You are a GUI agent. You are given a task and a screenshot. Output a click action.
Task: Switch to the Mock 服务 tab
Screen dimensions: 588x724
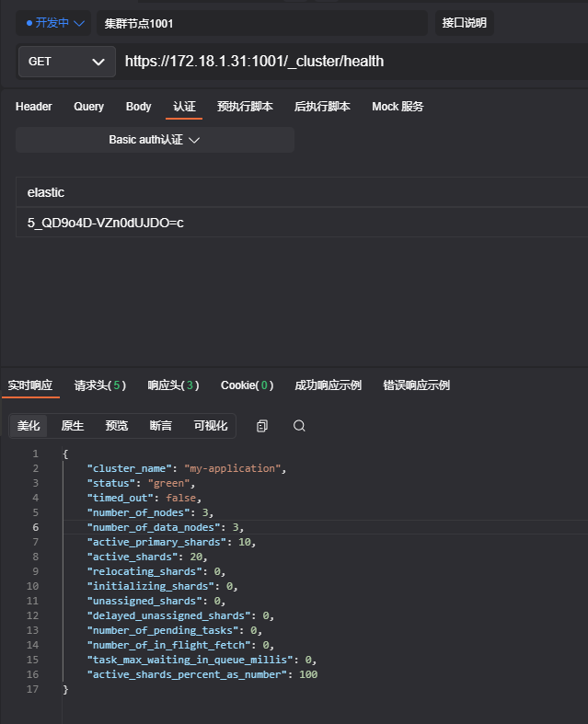(398, 107)
